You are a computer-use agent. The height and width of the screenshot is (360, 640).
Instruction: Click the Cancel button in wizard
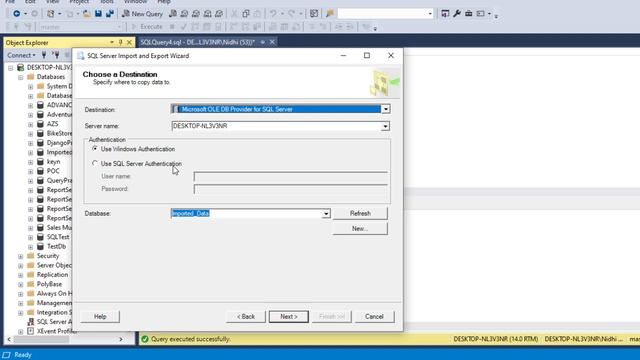(374, 316)
